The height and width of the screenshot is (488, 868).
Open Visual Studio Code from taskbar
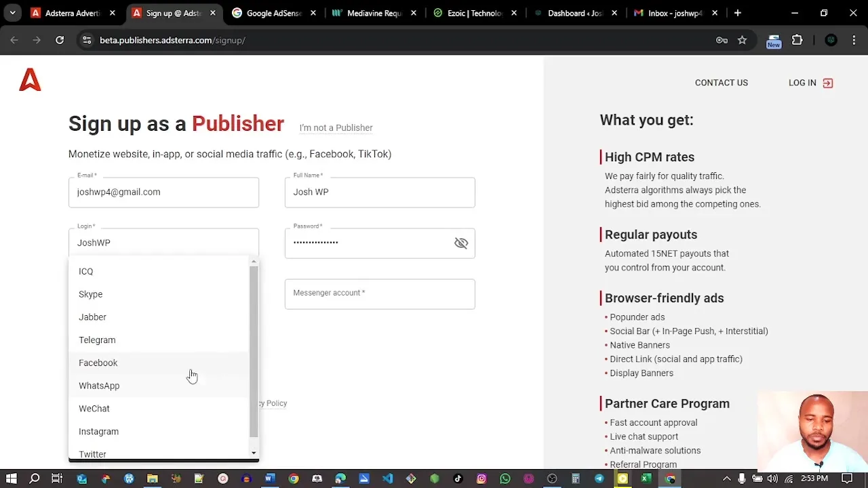[x=387, y=479]
